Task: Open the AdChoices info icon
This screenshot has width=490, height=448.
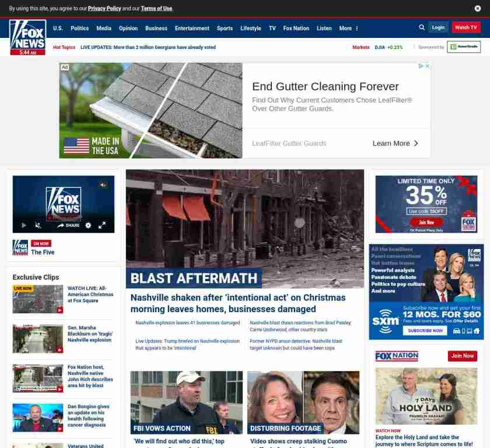Action: coord(421,66)
